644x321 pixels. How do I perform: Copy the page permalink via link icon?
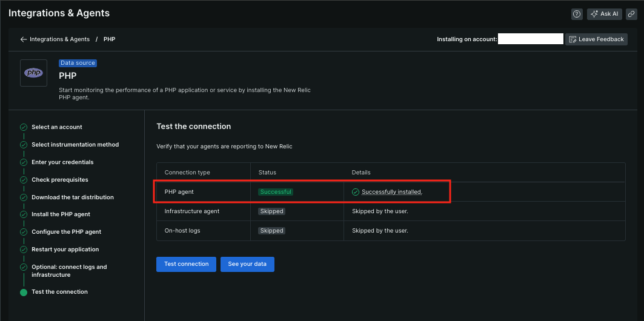631,14
